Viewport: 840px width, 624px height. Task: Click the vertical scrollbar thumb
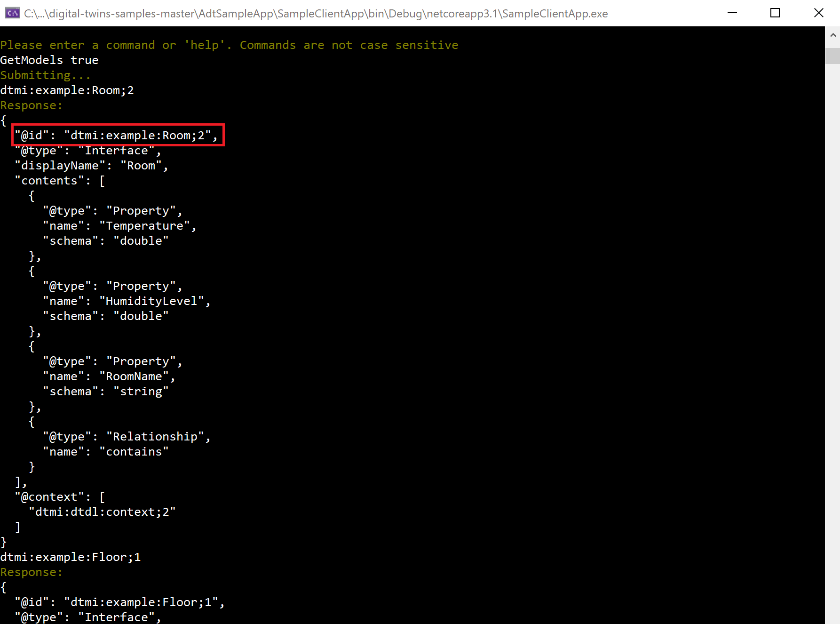(832, 56)
